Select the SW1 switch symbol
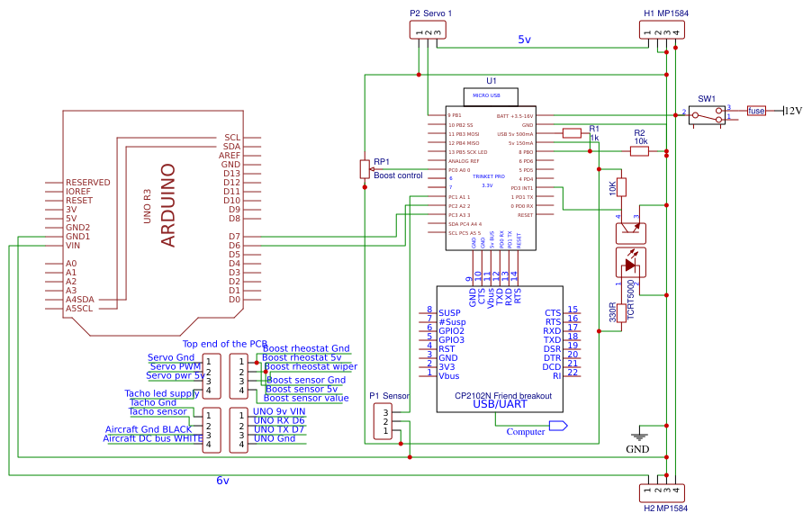 tap(708, 114)
